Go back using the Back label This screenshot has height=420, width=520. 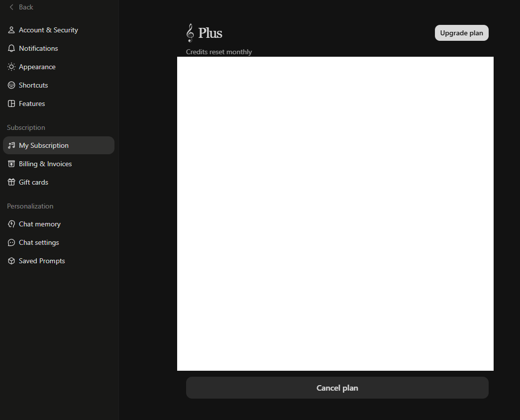tap(26, 7)
